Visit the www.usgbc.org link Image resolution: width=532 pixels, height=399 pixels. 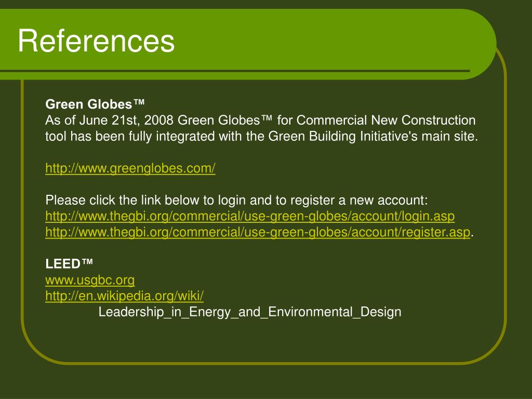coord(90,280)
